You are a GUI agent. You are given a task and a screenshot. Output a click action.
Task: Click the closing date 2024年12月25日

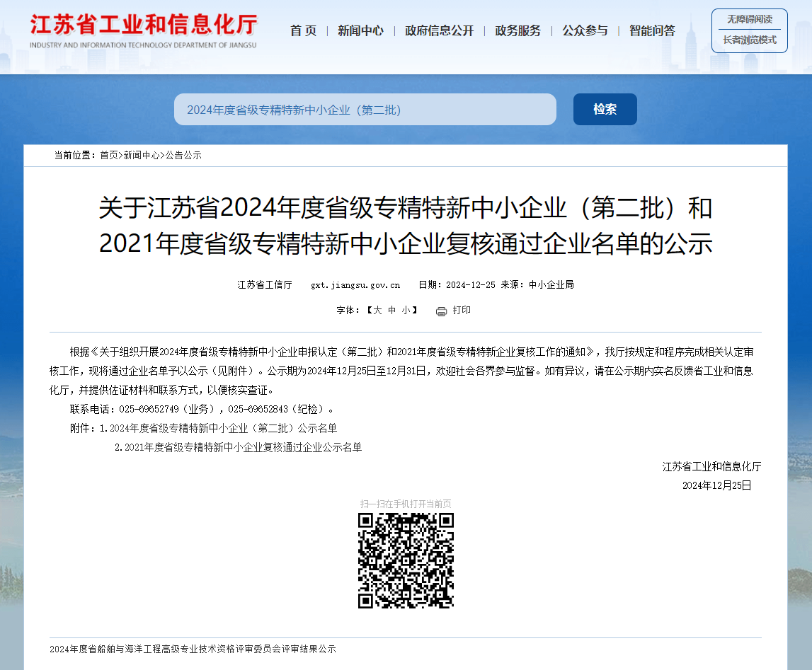click(x=716, y=485)
